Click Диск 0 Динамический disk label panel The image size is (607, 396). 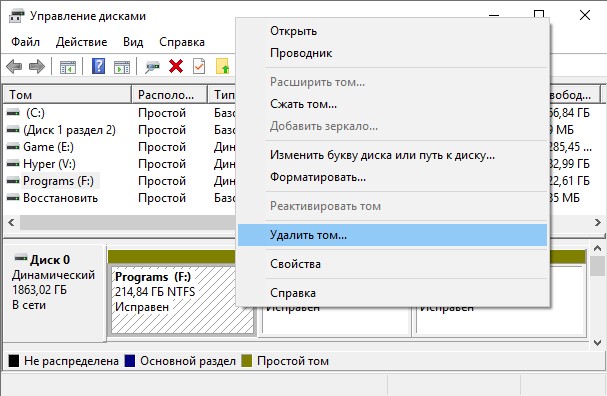point(54,292)
